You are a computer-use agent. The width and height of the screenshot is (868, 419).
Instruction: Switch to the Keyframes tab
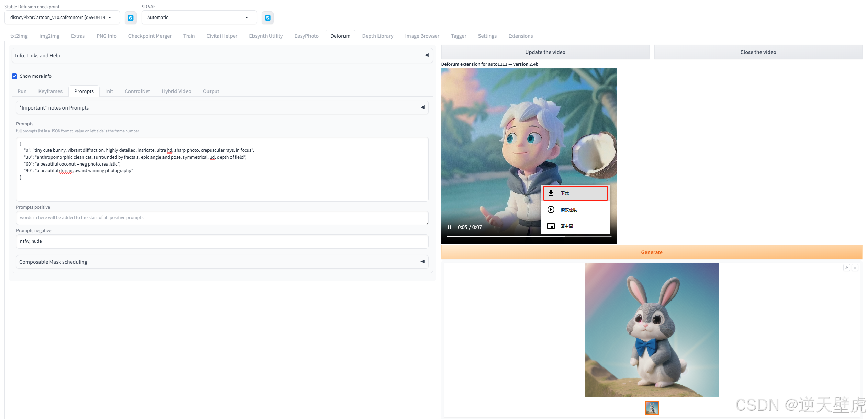(x=50, y=91)
